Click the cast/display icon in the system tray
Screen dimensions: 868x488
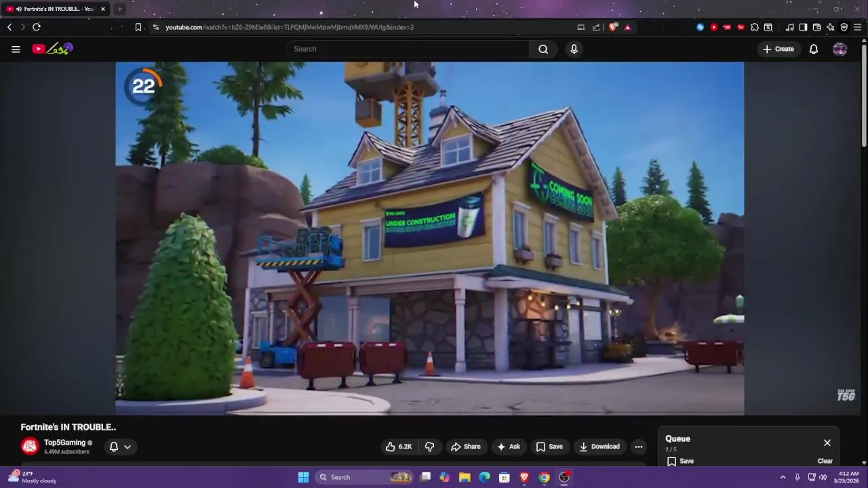click(x=812, y=477)
